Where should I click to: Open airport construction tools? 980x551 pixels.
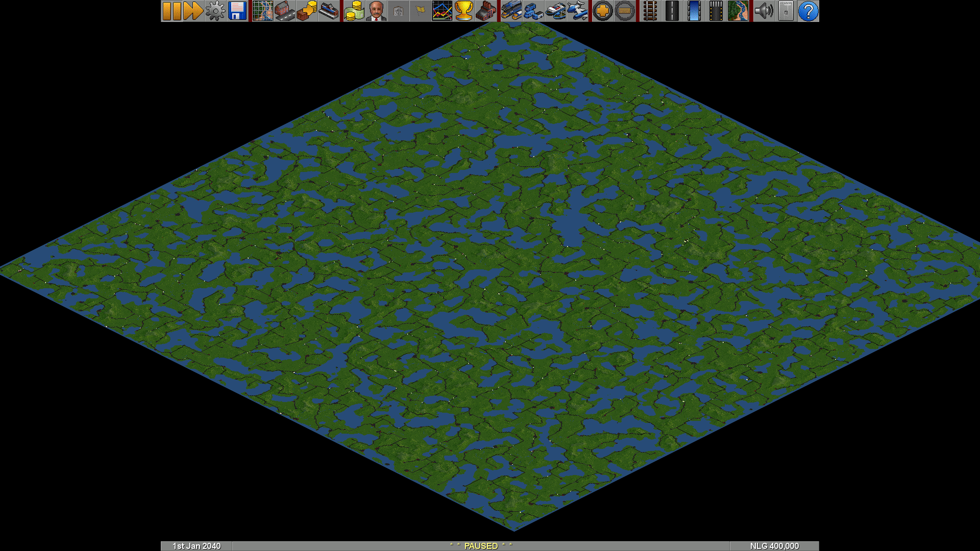pyautogui.click(x=716, y=11)
